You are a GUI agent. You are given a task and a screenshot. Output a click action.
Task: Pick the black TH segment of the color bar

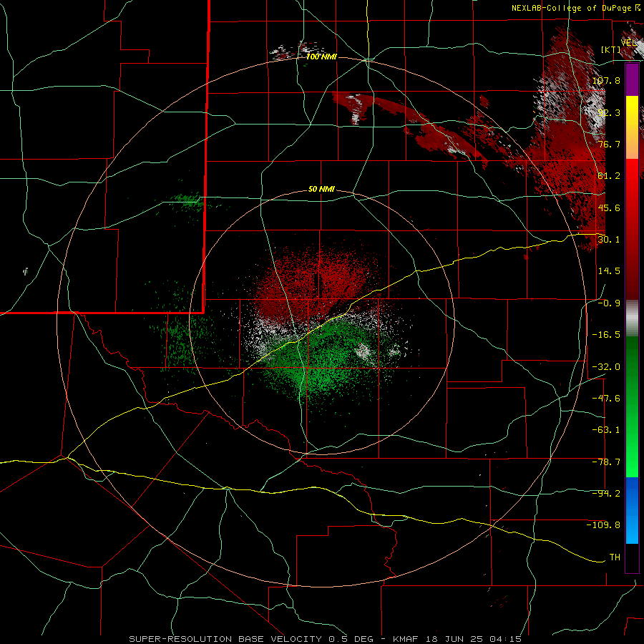click(632, 557)
